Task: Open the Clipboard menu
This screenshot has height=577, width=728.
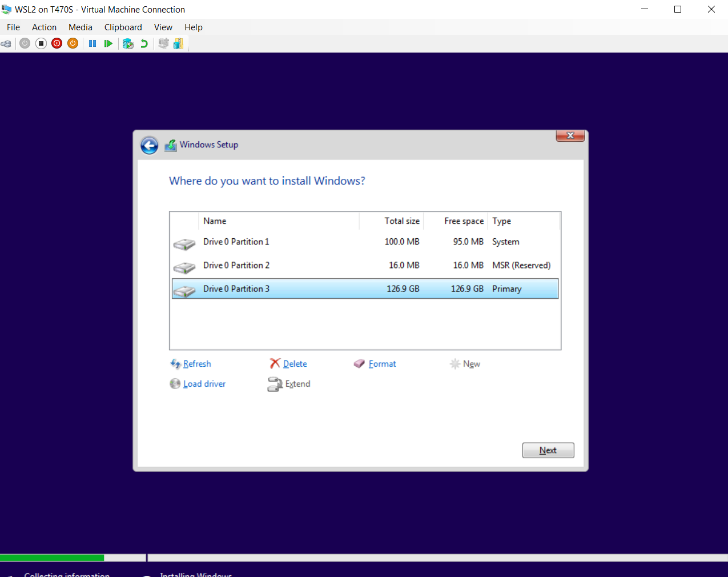Action: tap(123, 27)
